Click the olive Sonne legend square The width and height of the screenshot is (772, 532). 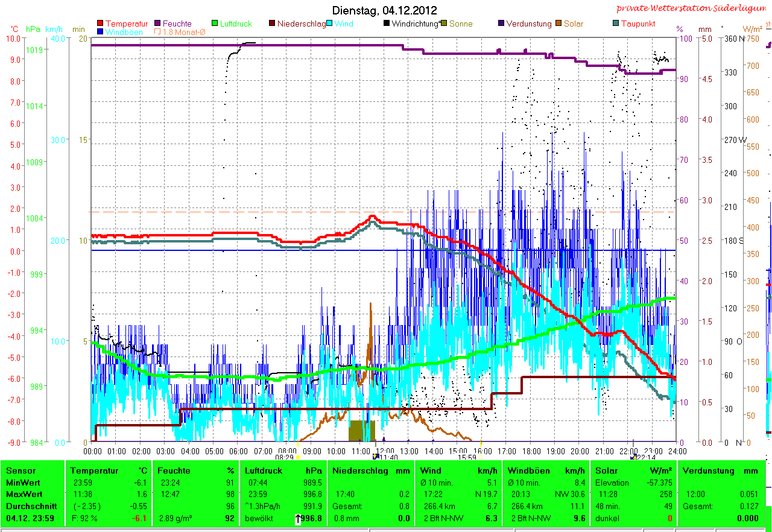(x=445, y=24)
